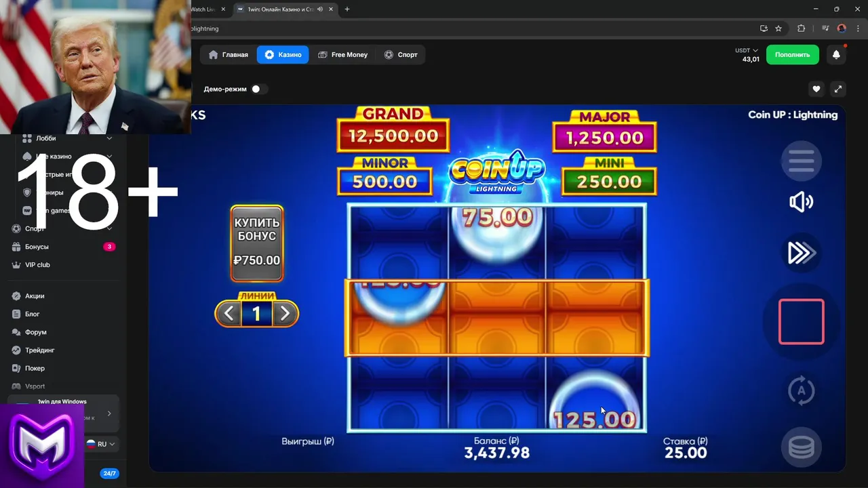
Task: Select the Казино navigation tab
Action: point(283,55)
